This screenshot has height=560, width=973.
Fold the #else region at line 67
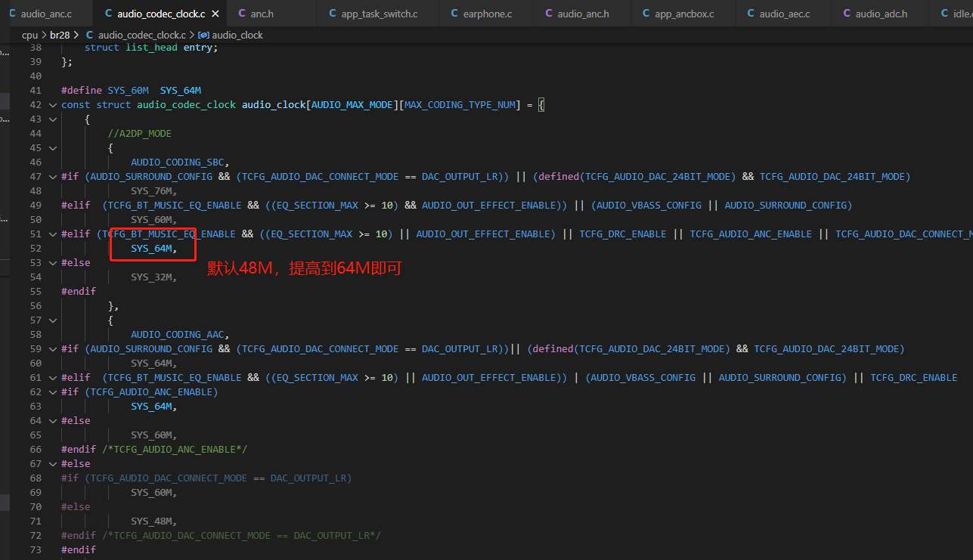pyautogui.click(x=52, y=464)
